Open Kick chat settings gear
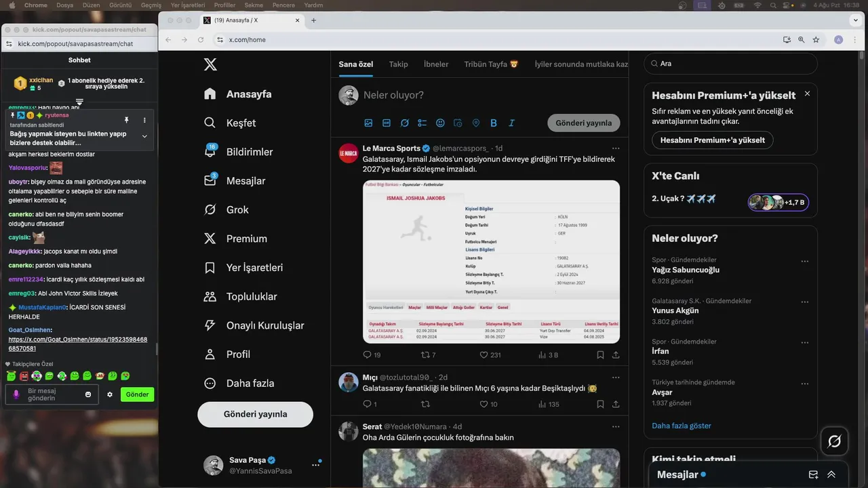The height and width of the screenshot is (488, 868). [110, 394]
